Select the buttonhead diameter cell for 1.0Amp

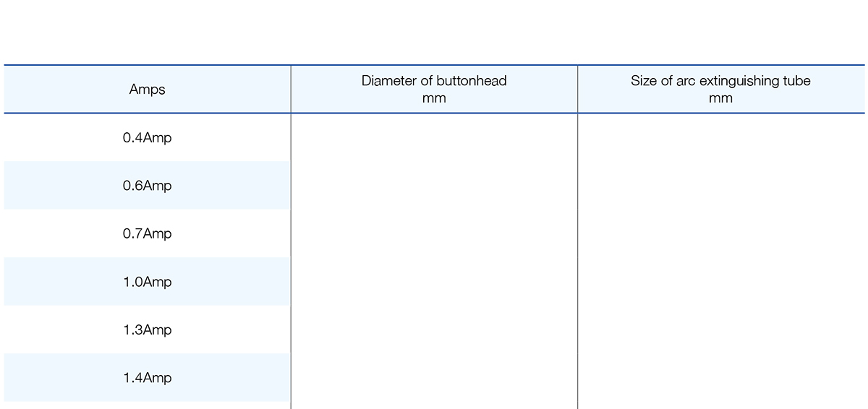[x=434, y=282]
